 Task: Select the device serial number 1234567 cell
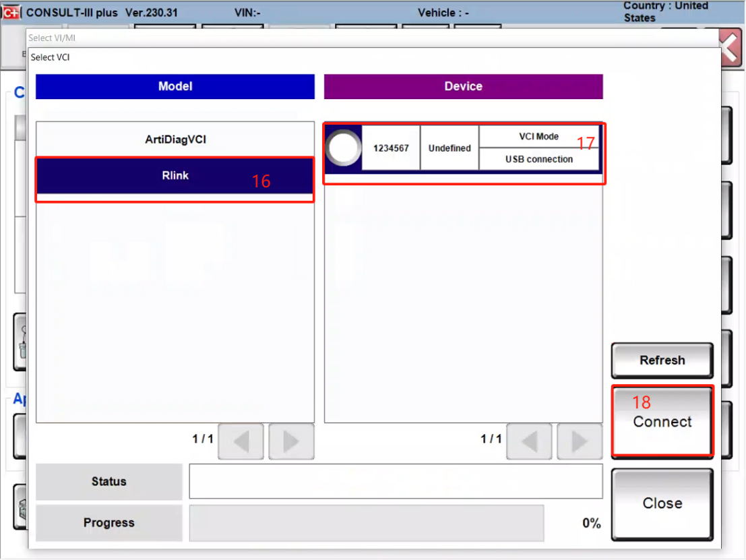pos(391,148)
